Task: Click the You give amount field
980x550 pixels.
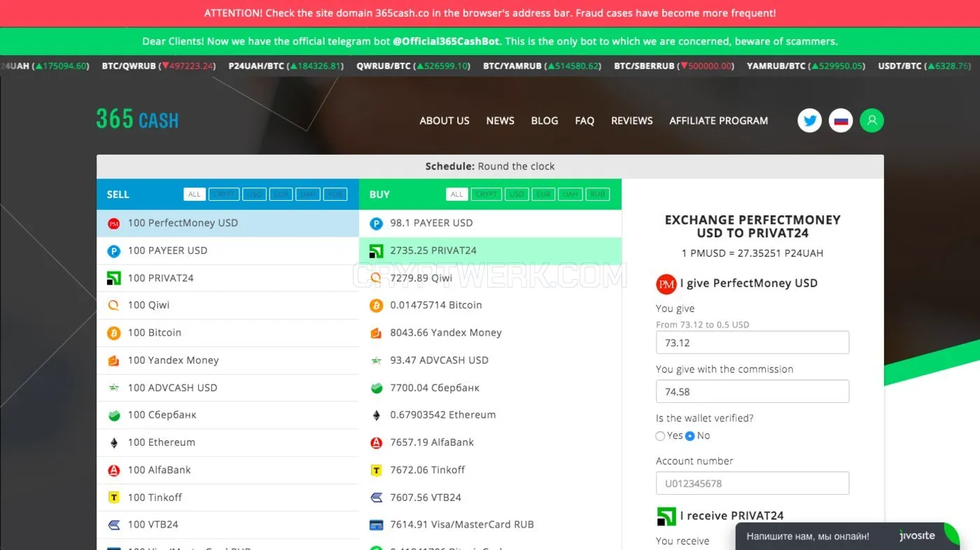Action: (x=752, y=343)
